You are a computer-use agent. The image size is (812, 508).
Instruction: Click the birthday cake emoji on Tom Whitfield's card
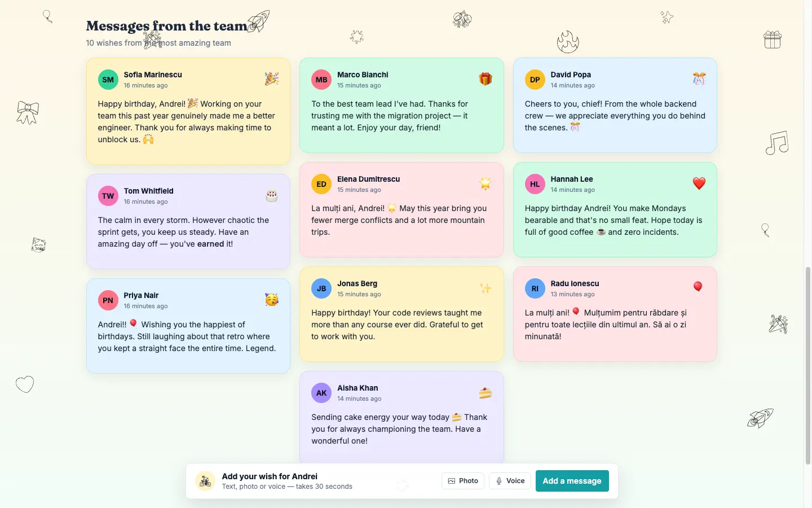click(x=272, y=195)
